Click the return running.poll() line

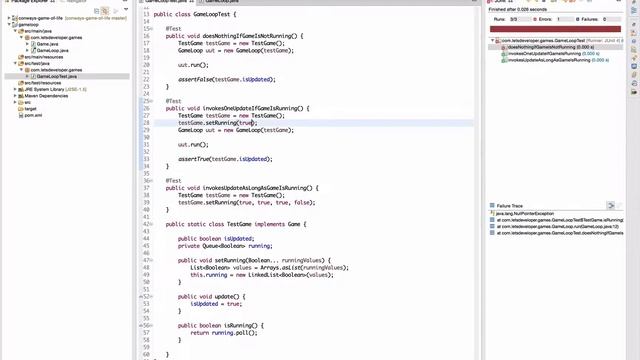pyautogui.click(x=224, y=333)
